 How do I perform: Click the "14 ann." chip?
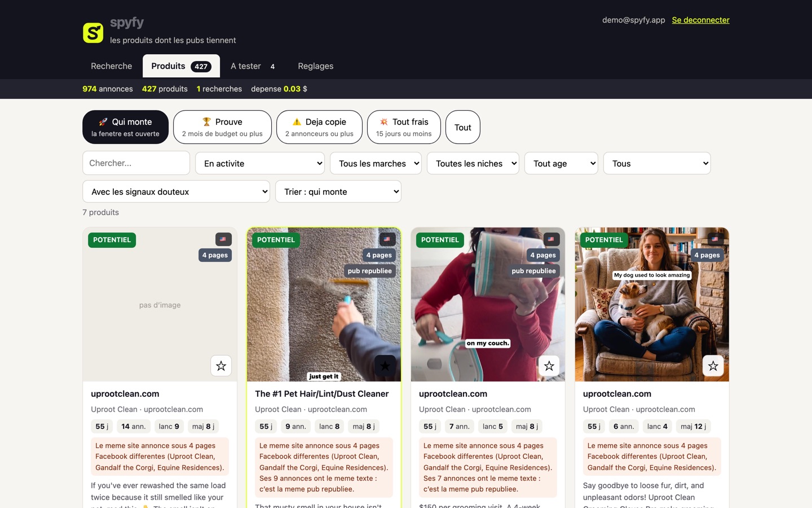(134, 426)
